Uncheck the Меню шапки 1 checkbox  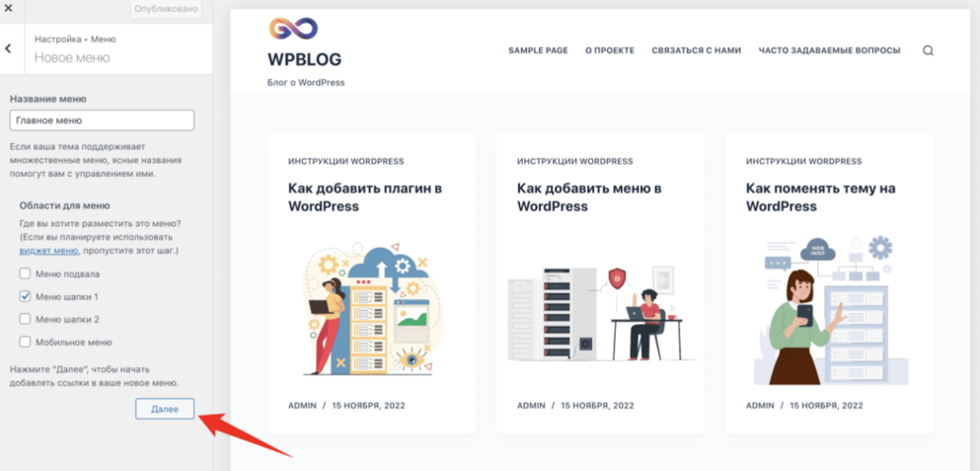(25, 296)
